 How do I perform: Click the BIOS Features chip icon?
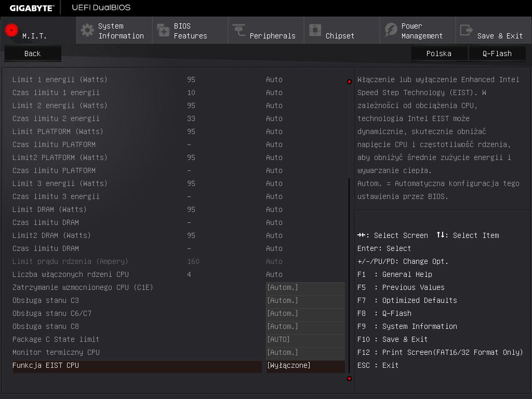coord(163,30)
